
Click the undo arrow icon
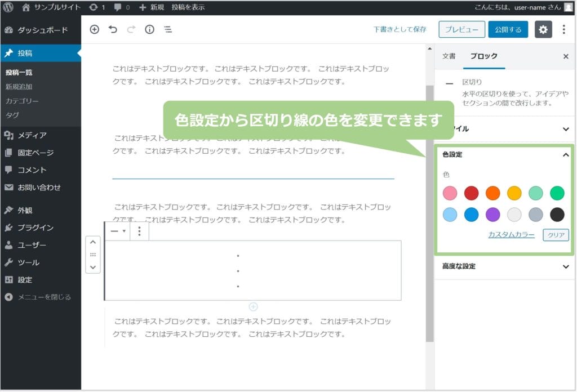point(113,30)
